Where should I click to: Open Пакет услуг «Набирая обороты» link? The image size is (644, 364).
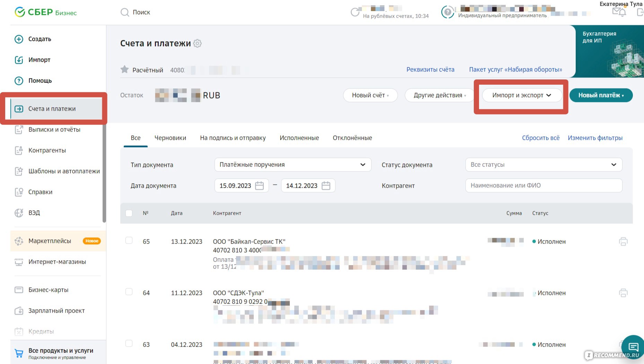coord(516,69)
